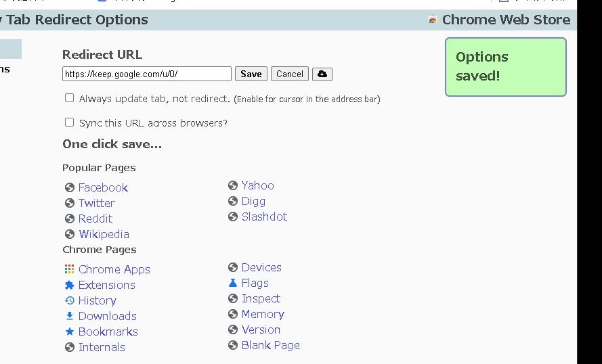Dismiss the Options saved! notification
Viewport: 602px width, 364px height.
[x=505, y=66]
